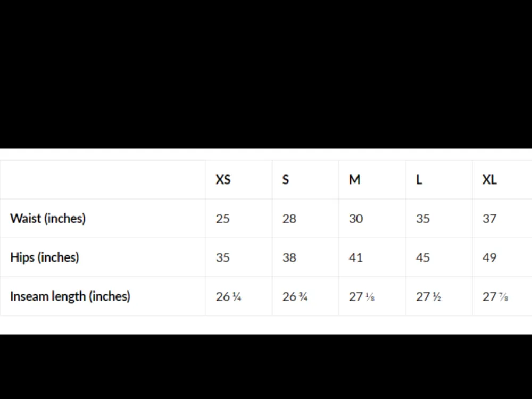This screenshot has height=399, width=532.
Task: Click the XS waist value 25
Action: click(x=223, y=219)
